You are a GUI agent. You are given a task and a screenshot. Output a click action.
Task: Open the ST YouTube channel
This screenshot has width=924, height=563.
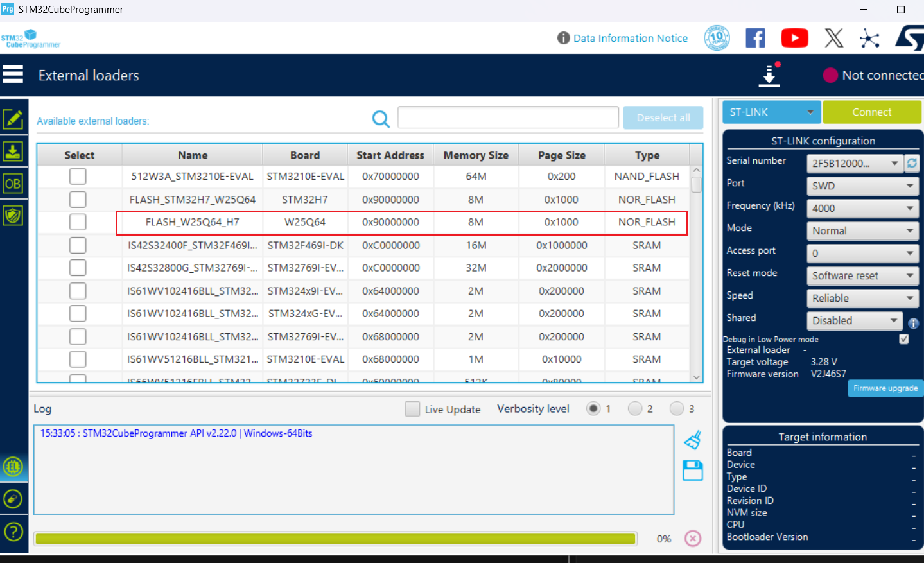click(794, 38)
